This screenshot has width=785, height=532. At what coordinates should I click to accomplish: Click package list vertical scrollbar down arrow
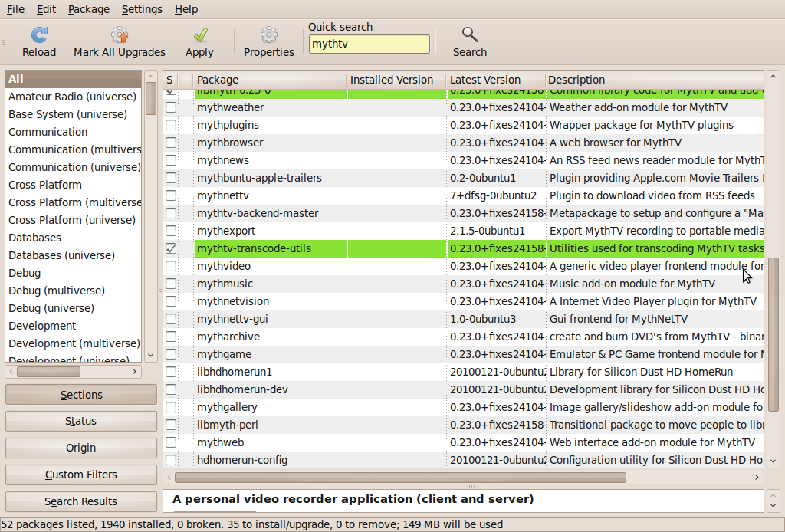pos(773,461)
